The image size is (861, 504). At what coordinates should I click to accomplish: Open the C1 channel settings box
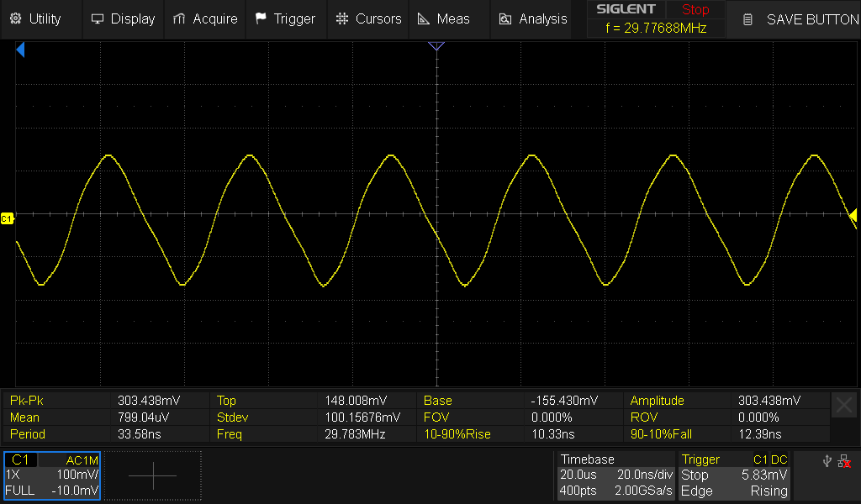(52, 475)
